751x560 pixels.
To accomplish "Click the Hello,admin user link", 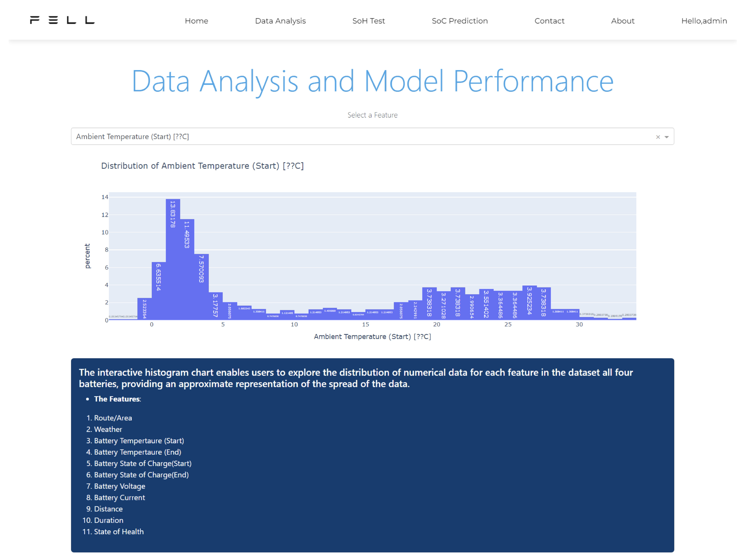I will pyautogui.click(x=704, y=21).
